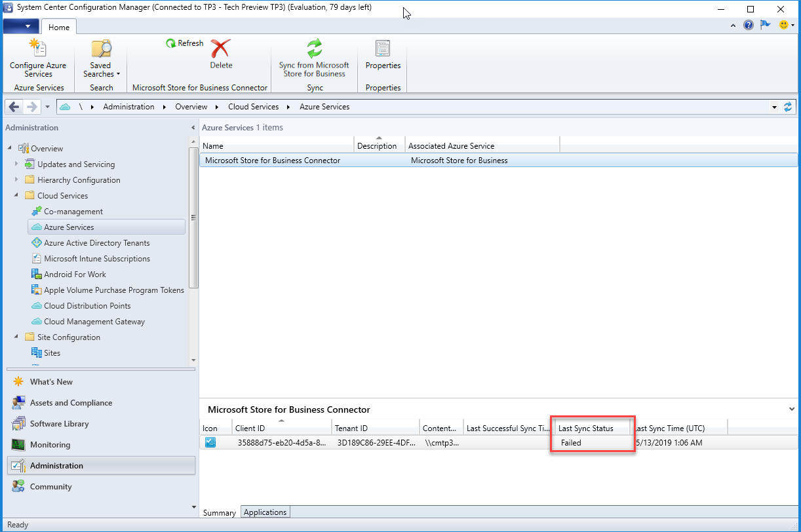Screen dimensions: 801x532
Task: Open Cloud Management Gateway node
Action: click(x=94, y=322)
